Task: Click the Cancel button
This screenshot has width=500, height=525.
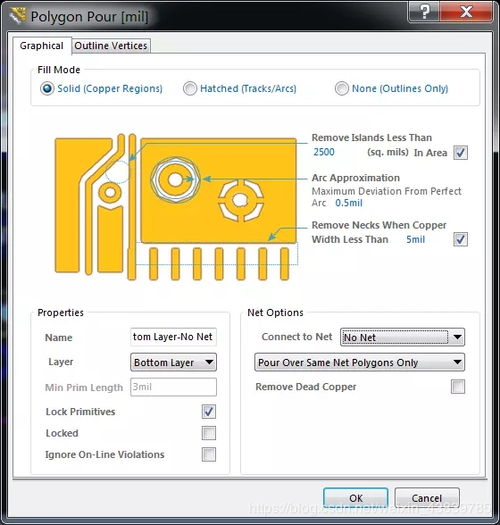Action: (x=427, y=498)
